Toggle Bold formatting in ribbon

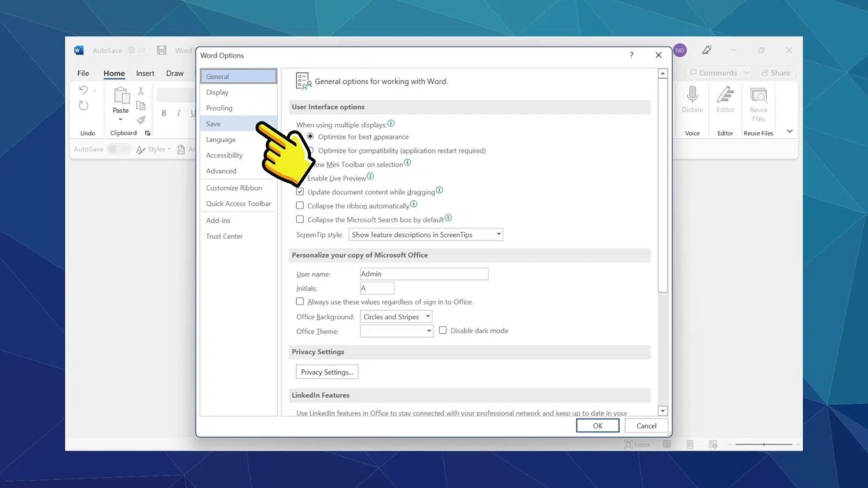164,113
